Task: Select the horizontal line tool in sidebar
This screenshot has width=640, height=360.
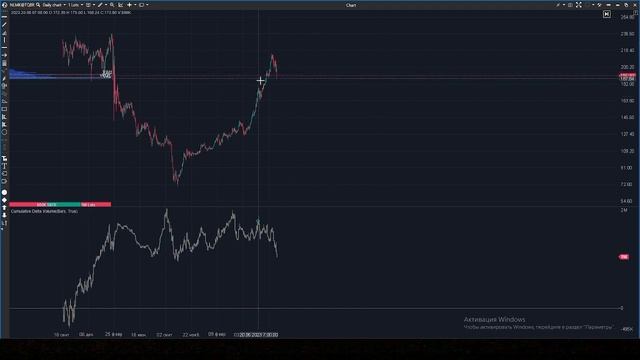Action: 4,17
